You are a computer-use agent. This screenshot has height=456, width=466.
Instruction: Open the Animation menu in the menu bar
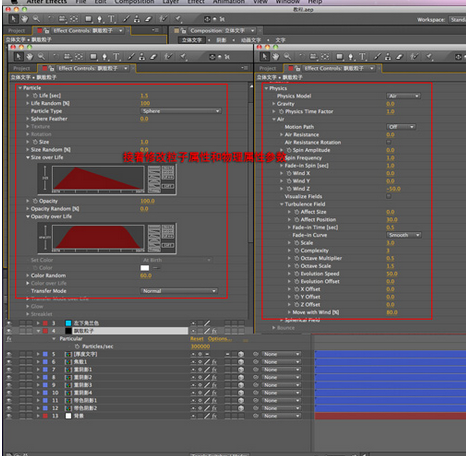(x=229, y=2)
